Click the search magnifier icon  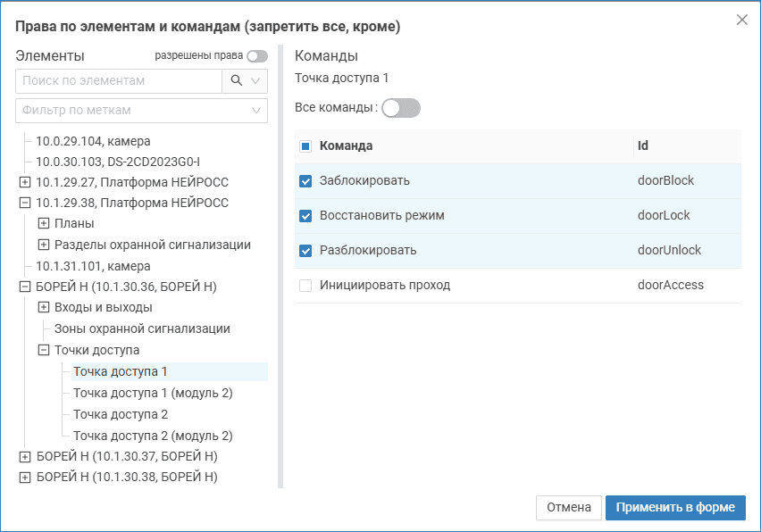[236, 80]
